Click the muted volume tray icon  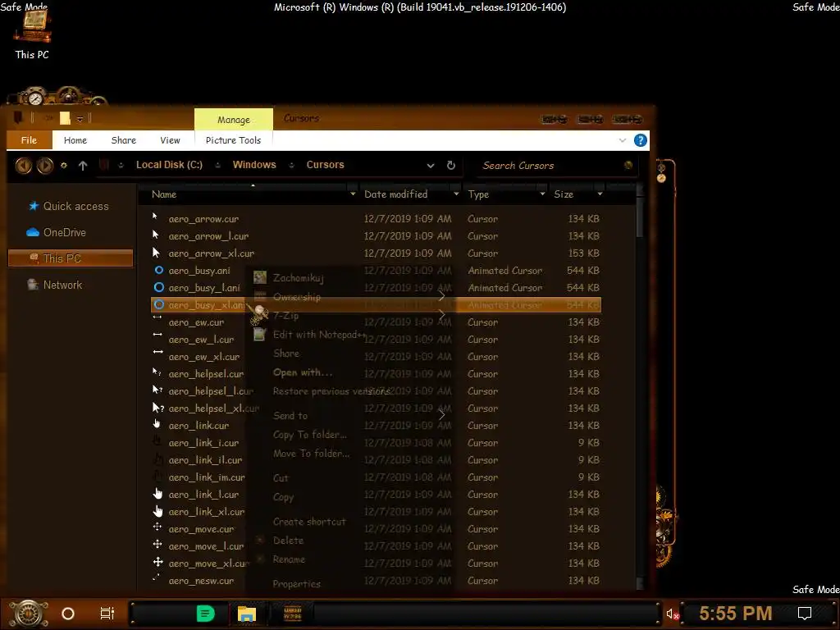[673, 614]
